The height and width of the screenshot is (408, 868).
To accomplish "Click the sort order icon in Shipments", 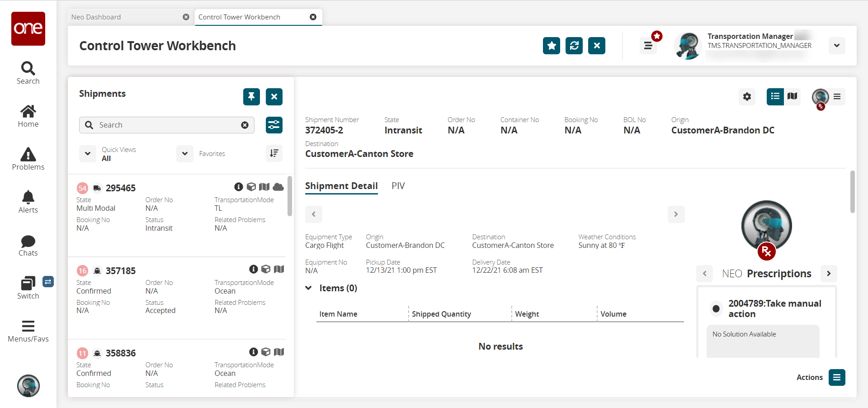I will click(x=274, y=153).
